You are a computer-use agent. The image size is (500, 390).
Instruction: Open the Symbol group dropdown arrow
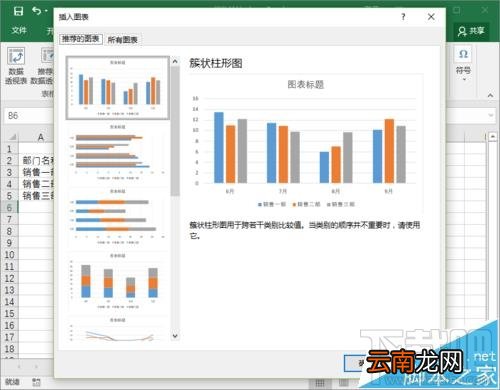pyautogui.click(x=464, y=80)
